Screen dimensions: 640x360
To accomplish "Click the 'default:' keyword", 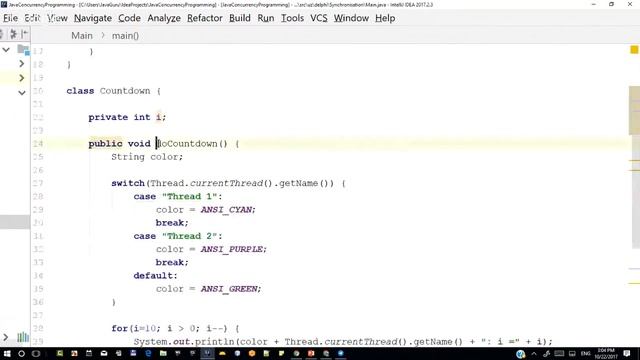I will (156, 276).
